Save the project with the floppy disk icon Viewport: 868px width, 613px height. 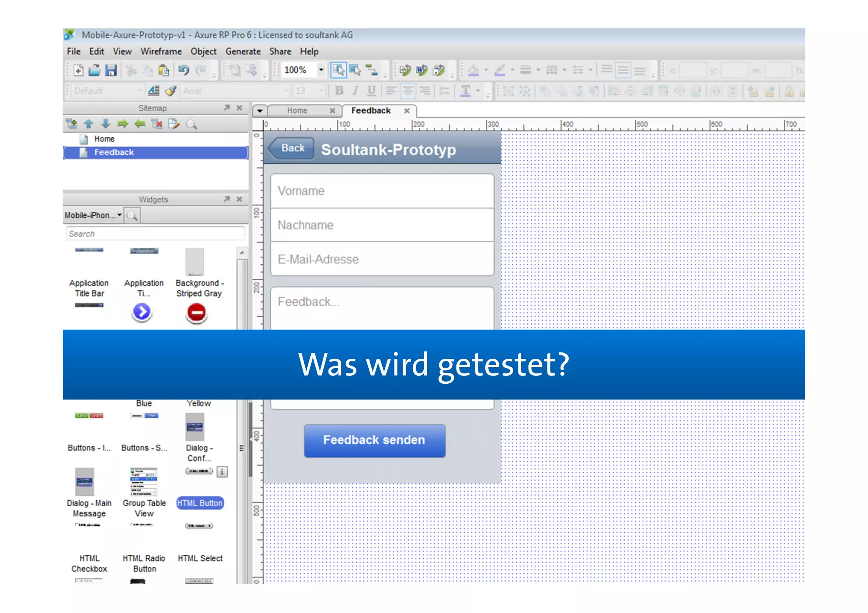(111, 70)
